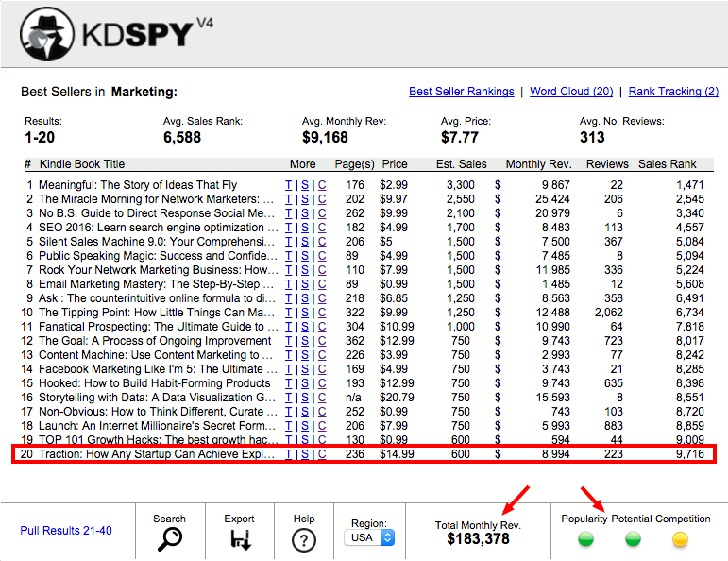The image size is (728, 561).
Task: Sort by Page(s) column header
Action: coord(354,164)
